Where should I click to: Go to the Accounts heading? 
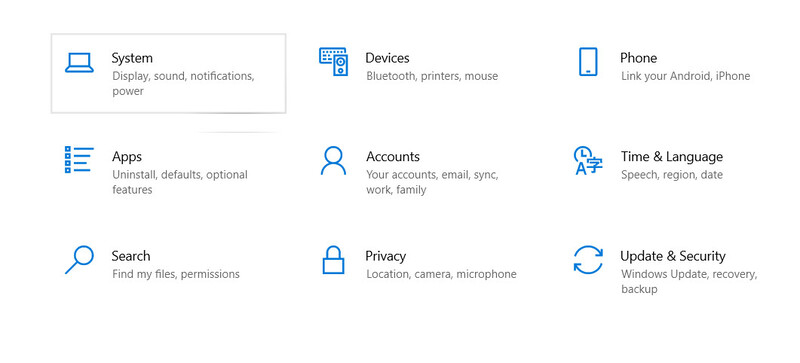coord(393,156)
